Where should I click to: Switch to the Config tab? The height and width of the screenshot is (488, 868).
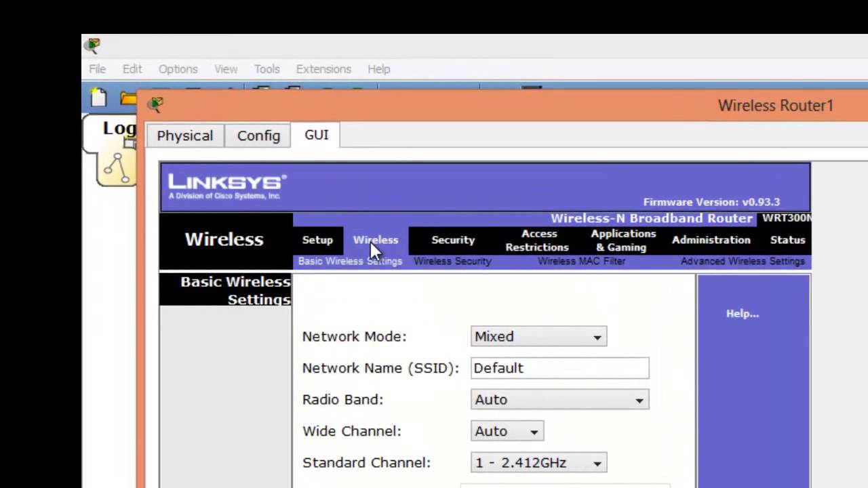[x=258, y=136]
